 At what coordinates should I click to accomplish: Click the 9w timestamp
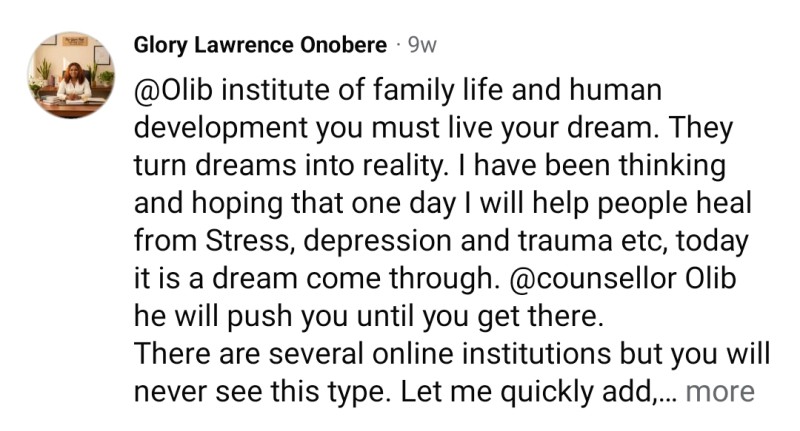click(422, 46)
